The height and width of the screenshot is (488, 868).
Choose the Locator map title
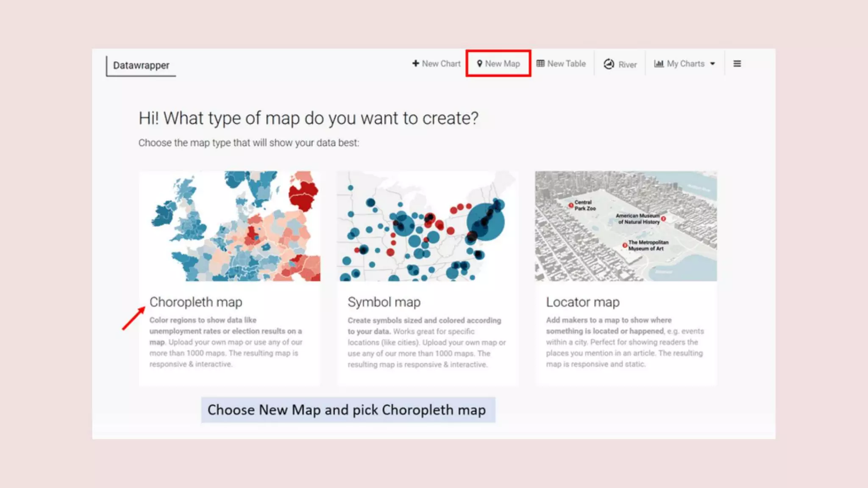click(x=582, y=302)
